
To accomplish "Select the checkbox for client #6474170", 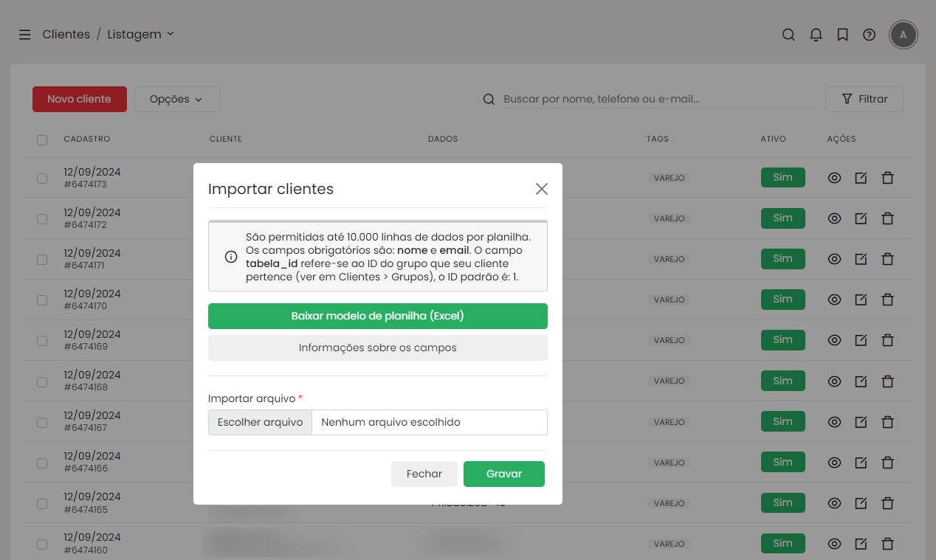I will 42,300.
